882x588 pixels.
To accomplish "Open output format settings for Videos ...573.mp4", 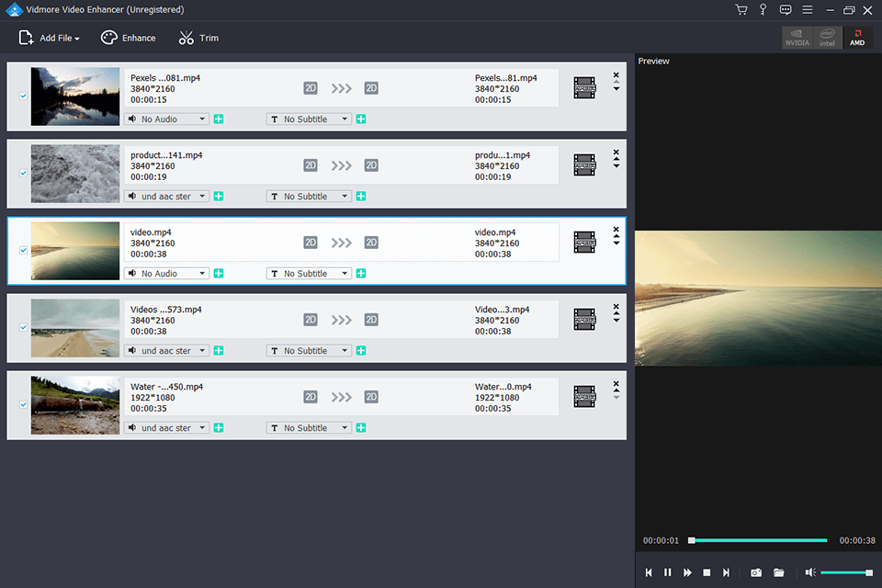I will (x=584, y=319).
